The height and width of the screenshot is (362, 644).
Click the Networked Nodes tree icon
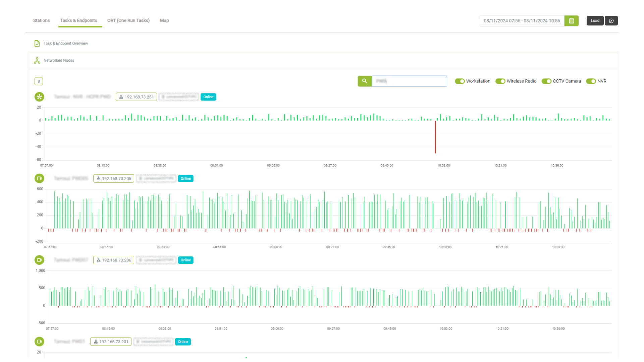(x=37, y=61)
